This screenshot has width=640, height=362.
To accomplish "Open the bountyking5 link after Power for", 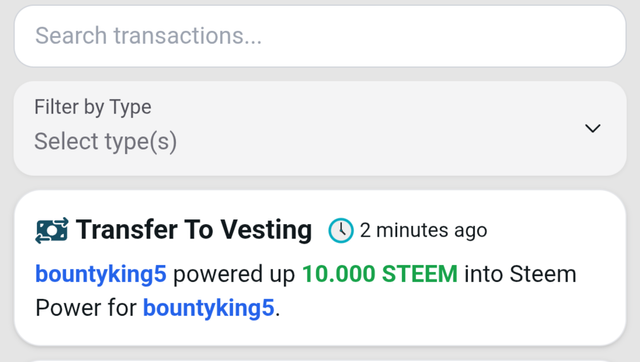I will (x=209, y=308).
